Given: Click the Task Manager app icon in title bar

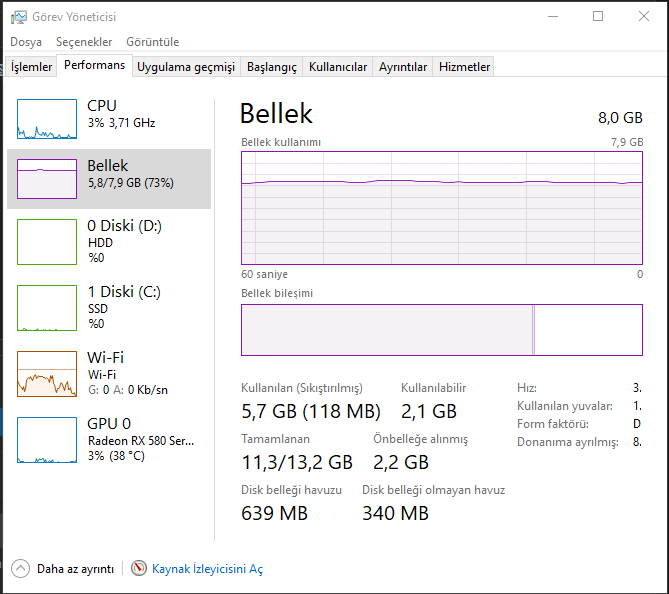Looking at the screenshot, I should pyautogui.click(x=18, y=16).
